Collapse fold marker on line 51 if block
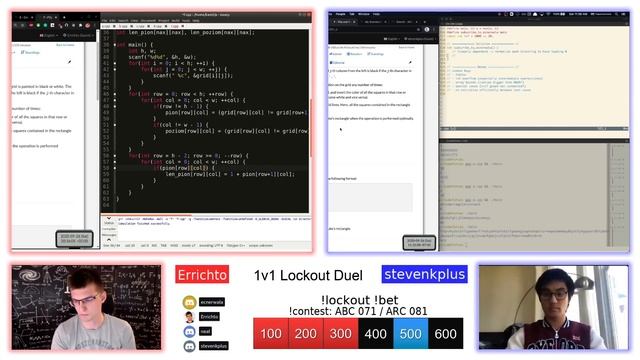Viewport: 640px width, 360px height. (115, 125)
